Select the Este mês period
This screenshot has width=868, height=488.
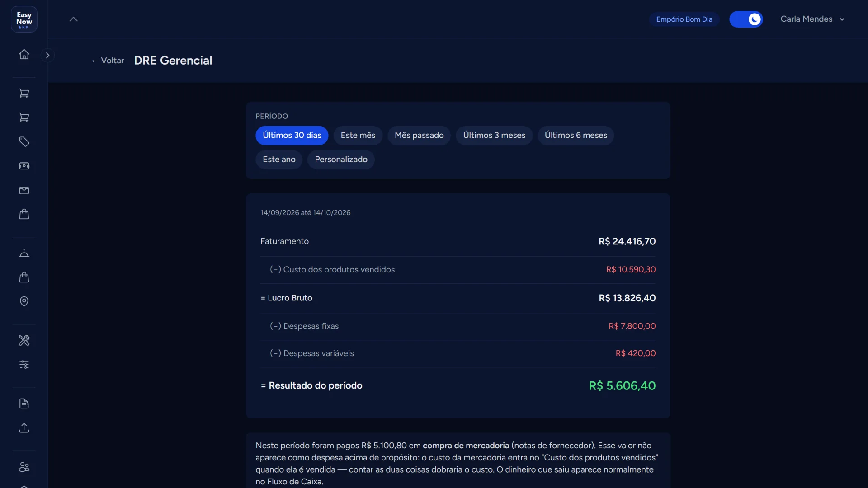point(358,136)
